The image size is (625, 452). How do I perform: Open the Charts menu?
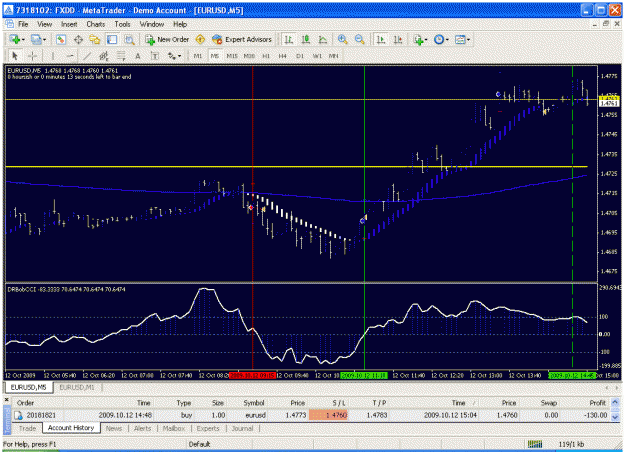coord(96,24)
